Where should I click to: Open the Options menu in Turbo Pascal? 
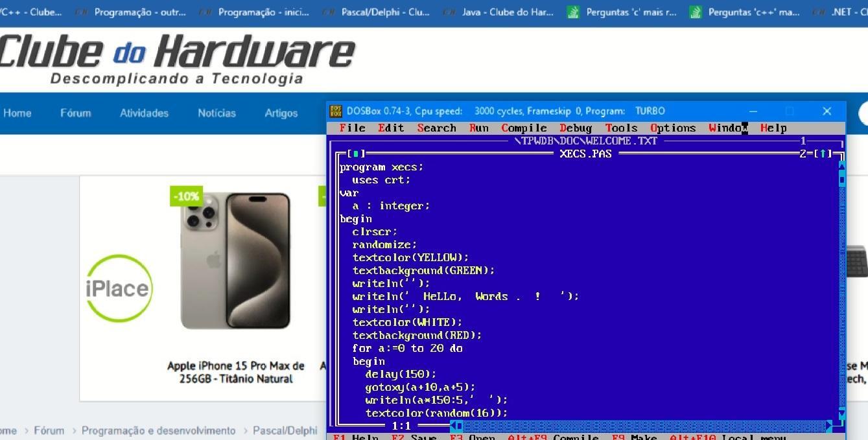(x=673, y=128)
